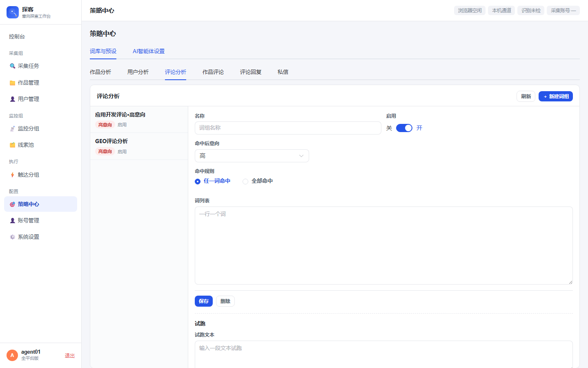Click the 词列表 textarea resize handle
The width and height of the screenshot is (588, 368).
click(570, 282)
